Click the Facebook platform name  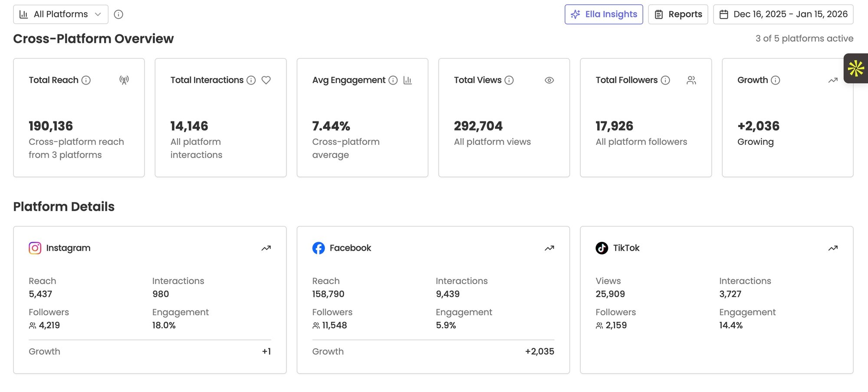point(350,248)
